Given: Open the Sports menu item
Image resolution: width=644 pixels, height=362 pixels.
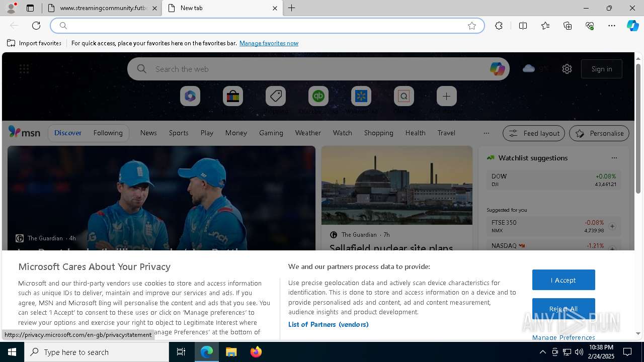Looking at the screenshot, I should (179, 133).
